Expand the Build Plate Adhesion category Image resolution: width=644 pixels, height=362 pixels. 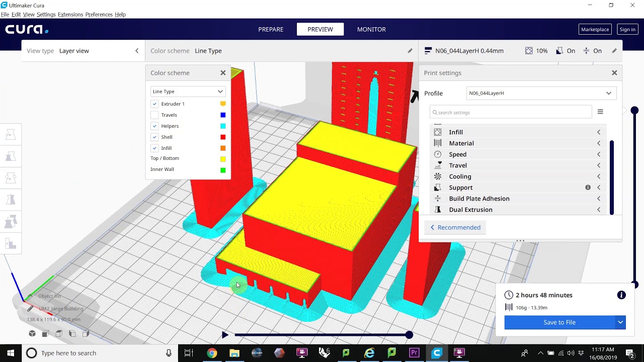pos(518,199)
